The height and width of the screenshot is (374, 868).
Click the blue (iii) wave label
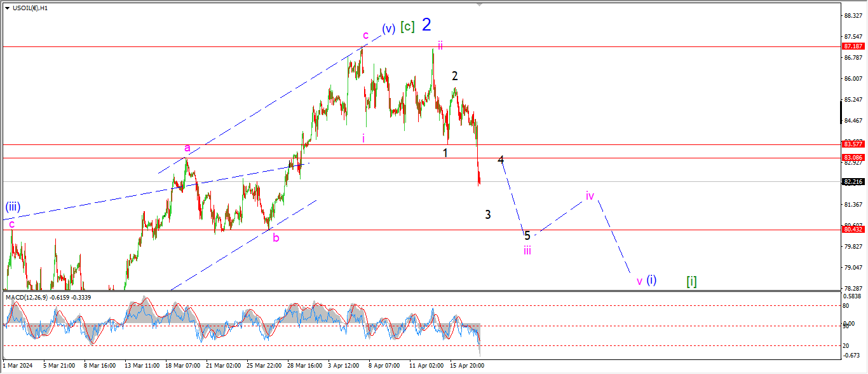tap(13, 207)
